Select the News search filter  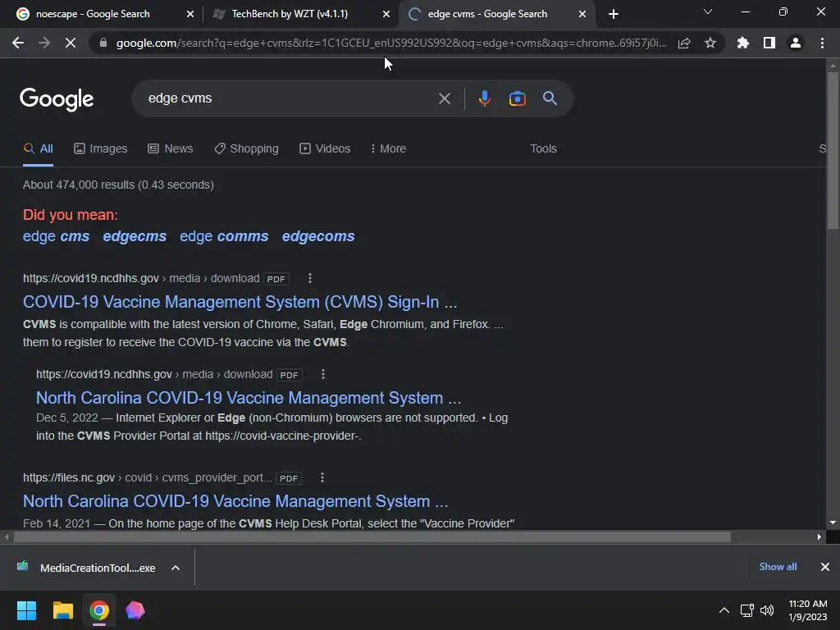click(x=171, y=149)
